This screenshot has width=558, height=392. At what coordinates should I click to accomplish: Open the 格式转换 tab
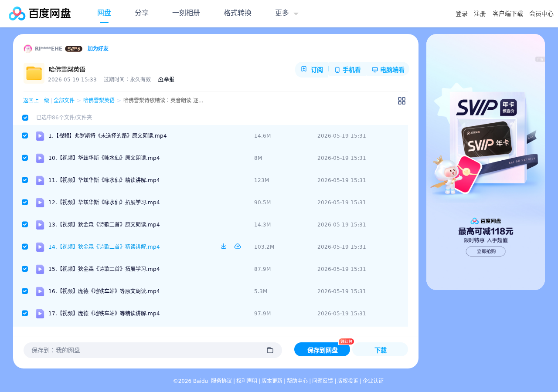click(238, 13)
